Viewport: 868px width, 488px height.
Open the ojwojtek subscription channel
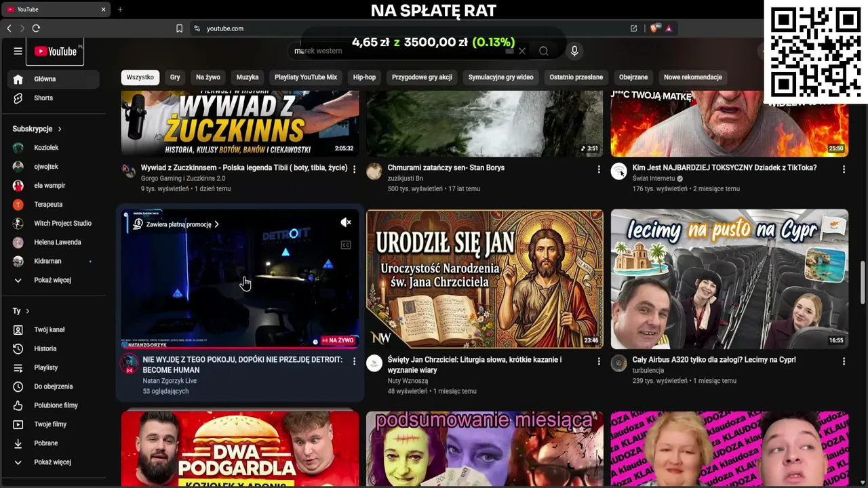click(x=54, y=167)
